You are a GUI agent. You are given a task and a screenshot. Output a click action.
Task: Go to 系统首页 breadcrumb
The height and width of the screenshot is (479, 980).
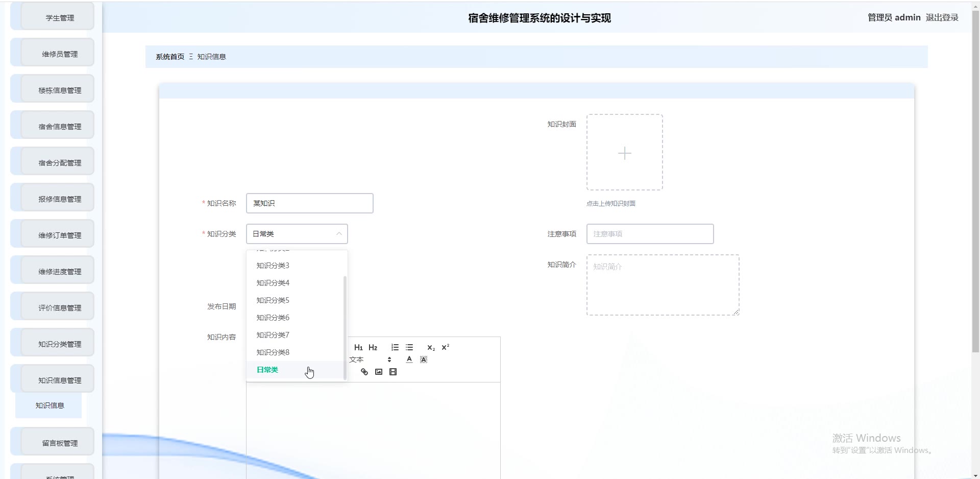pos(170,57)
